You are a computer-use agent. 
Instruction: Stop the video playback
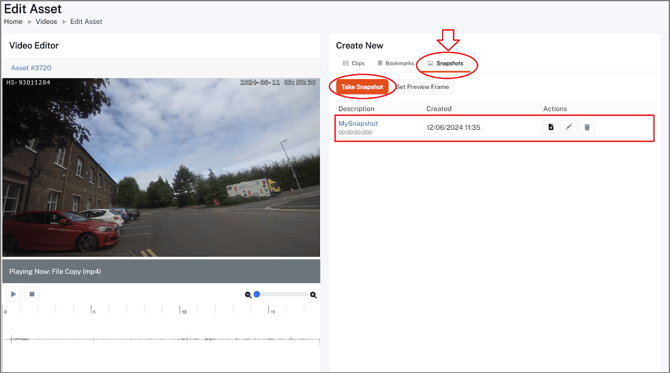point(32,294)
